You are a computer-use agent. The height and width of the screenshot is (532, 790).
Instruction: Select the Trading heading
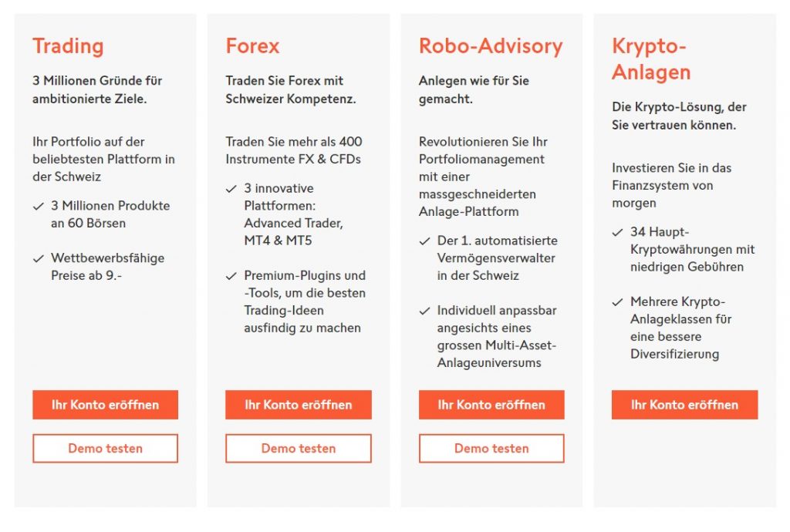(x=68, y=45)
